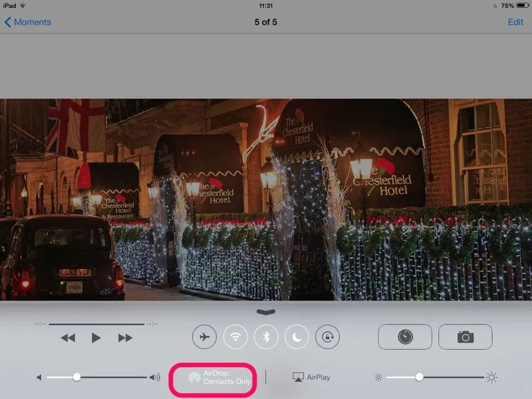Launch Camera from Control Center
Image resolution: width=532 pixels, height=399 pixels.
click(x=465, y=337)
